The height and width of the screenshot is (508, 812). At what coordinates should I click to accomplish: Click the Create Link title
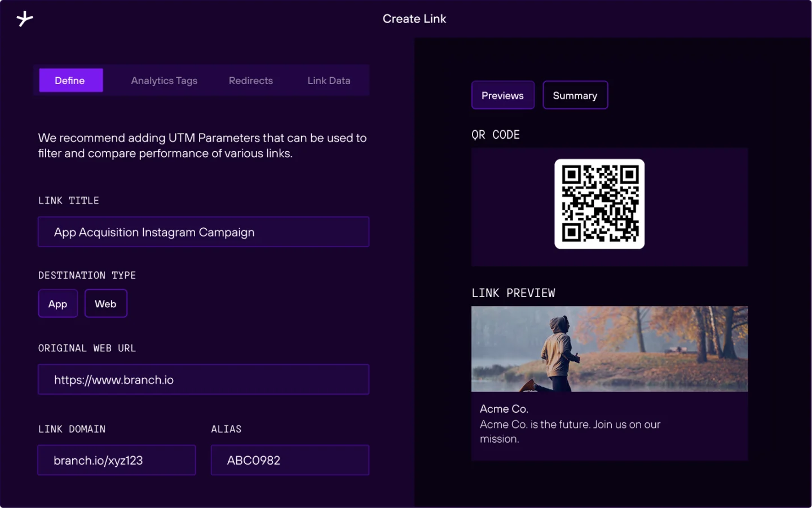(x=414, y=19)
